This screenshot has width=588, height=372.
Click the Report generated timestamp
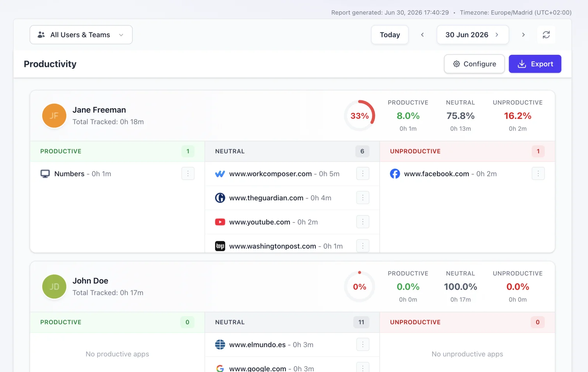click(390, 12)
